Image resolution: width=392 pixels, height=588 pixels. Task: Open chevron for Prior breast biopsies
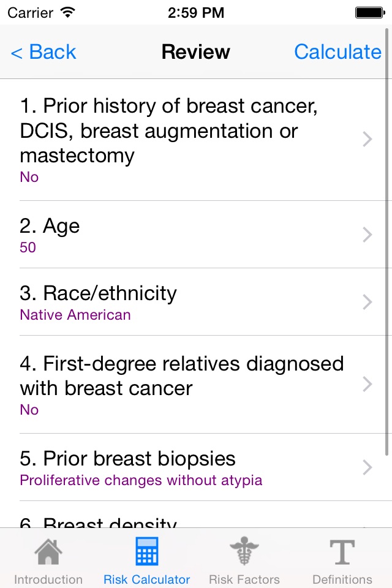click(x=367, y=467)
